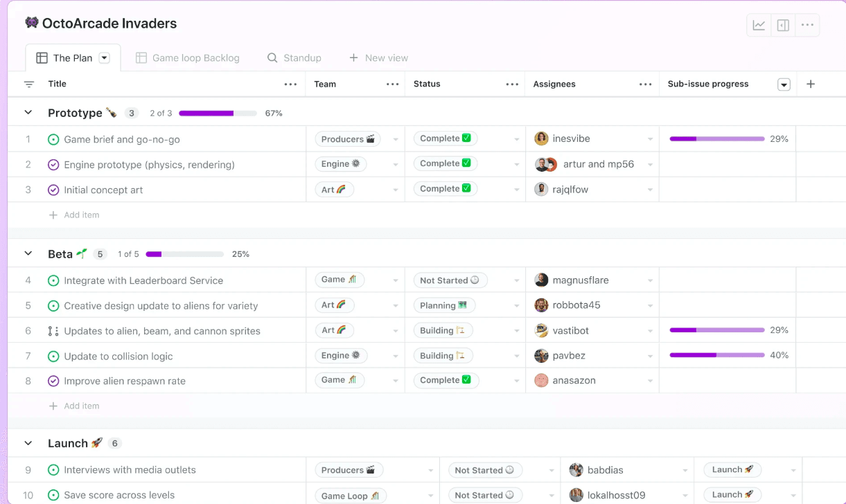Open the Assignees column options ellipsis
This screenshot has height=504, width=846.
pos(646,84)
